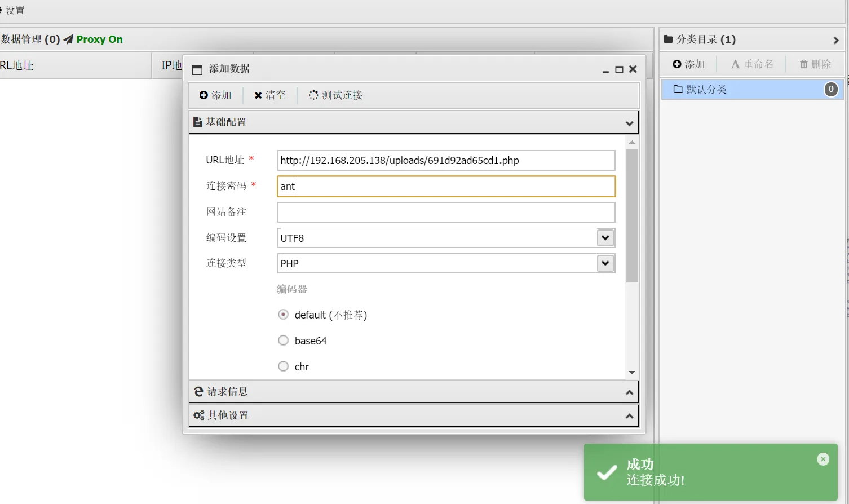Expand the 请求信息 section

414,392
